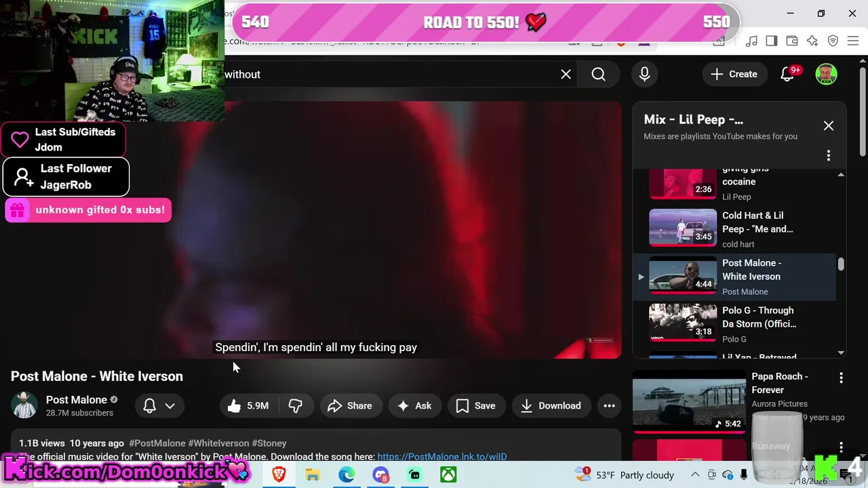The height and width of the screenshot is (488, 868).
Task: Open the Brave VPN shield icon
Action: [x=833, y=41]
